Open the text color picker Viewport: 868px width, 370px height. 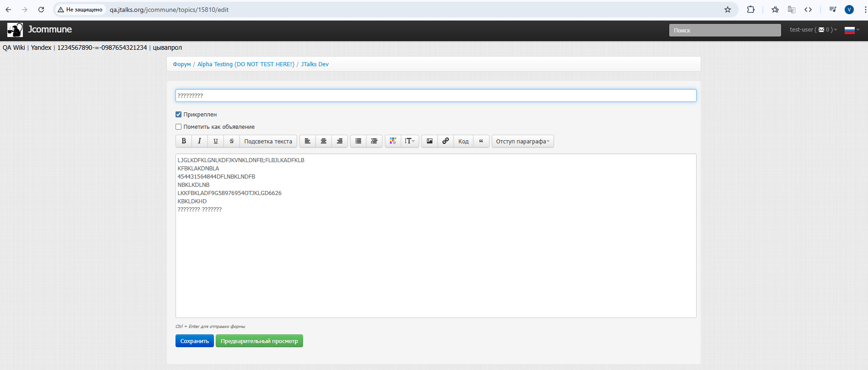[393, 141]
